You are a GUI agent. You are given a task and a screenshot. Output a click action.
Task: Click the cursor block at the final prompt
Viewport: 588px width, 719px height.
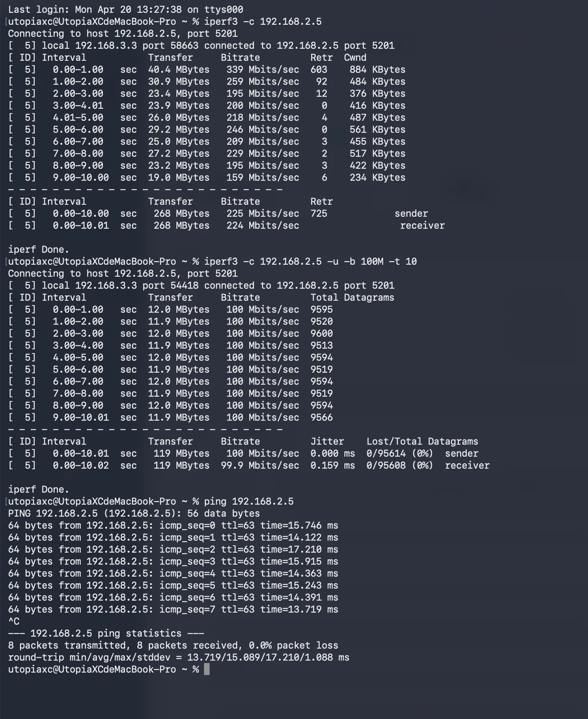click(x=207, y=669)
